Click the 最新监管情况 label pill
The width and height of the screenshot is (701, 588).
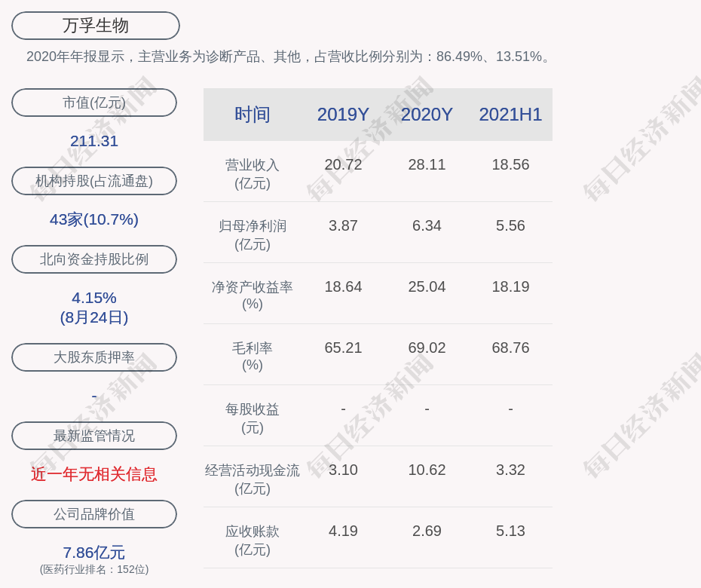click(x=94, y=436)
